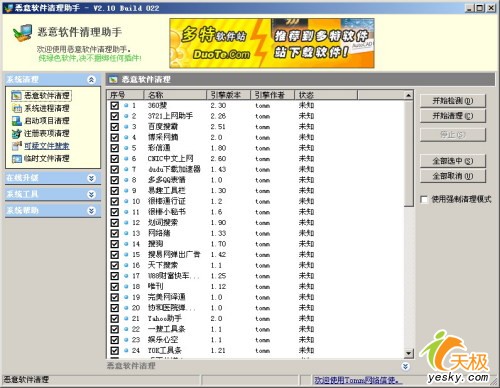Image resolution: width=500 pixels, height=388 pixels.
Task: Uncheck the 360搜 row checkbox
Action: coord(115,106)
